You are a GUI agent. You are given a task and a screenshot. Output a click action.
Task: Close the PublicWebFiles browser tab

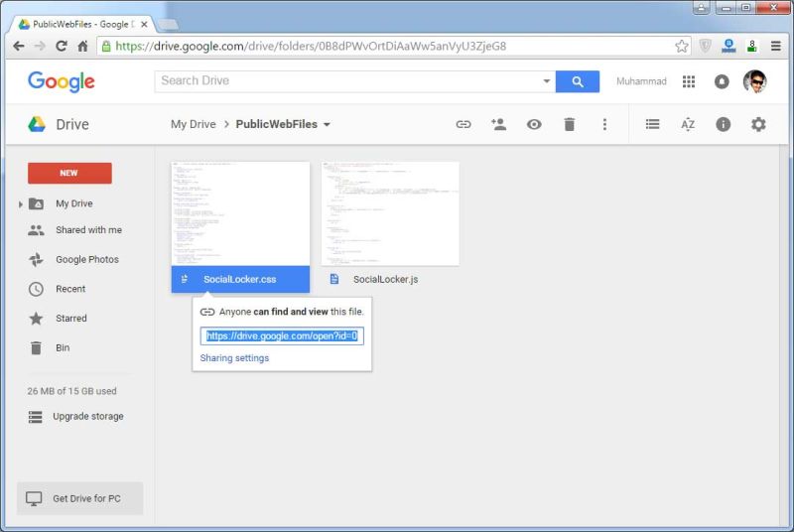(x=144, y=24)
